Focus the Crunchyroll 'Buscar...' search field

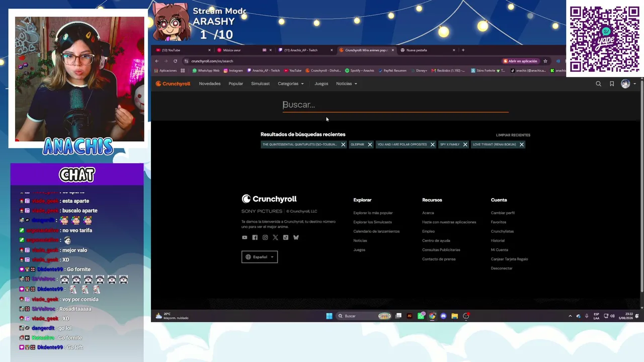point(395,105)
